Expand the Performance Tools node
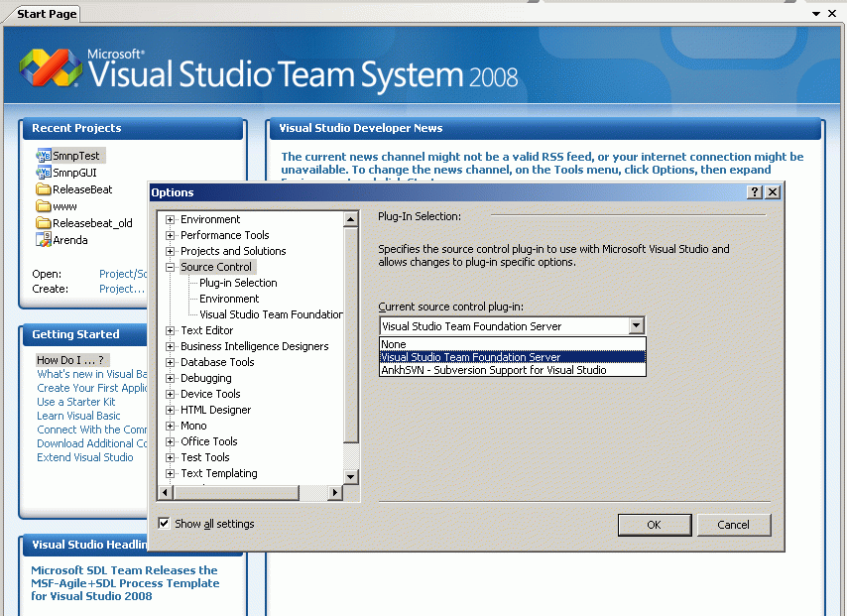 click(171, 235)
